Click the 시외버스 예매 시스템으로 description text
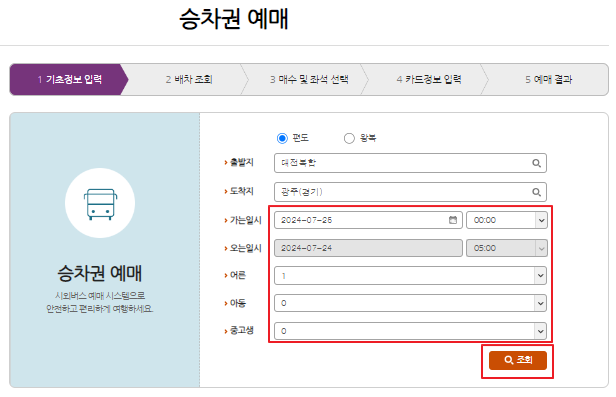Image resolution: width=616 pixels, height=397 pixels. (x=100, y=295)
